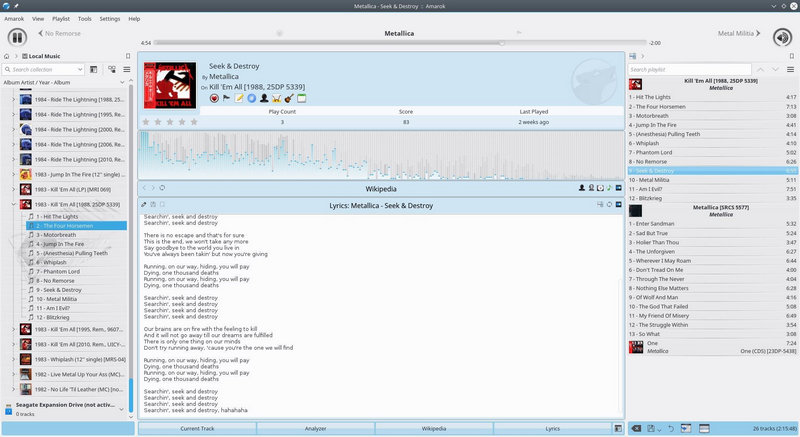800x437 pixels.
Task: Click the love track heart icon
Action: pos(215,99)
